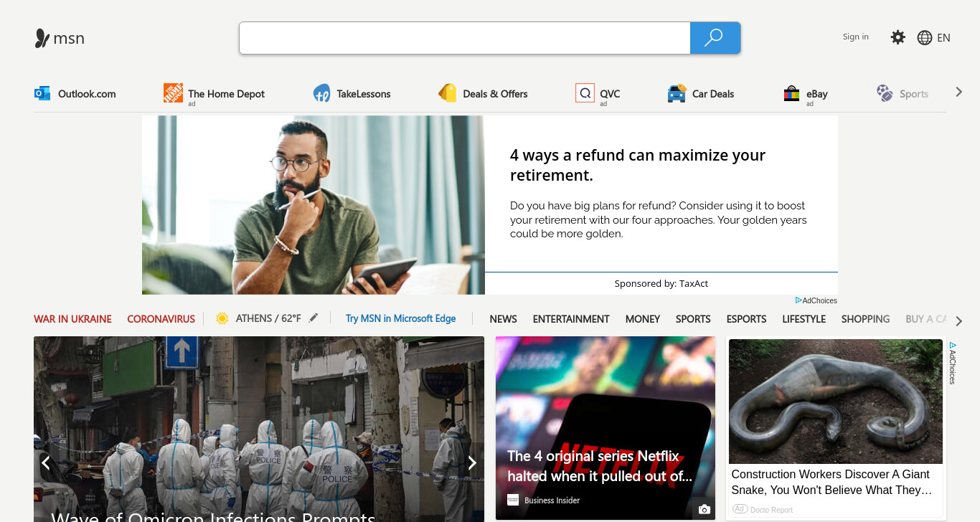
Task: Open the WAR IN UKRAINE section
Action: pyautogui.click(x=72, y=319)
